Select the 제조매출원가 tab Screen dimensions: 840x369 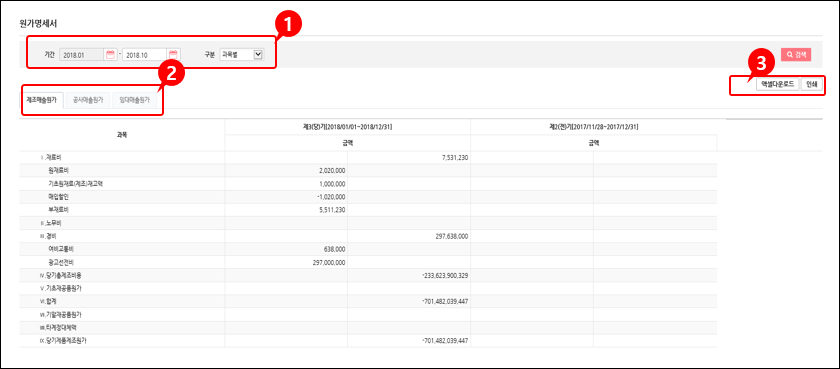click(x=41, y=100)
